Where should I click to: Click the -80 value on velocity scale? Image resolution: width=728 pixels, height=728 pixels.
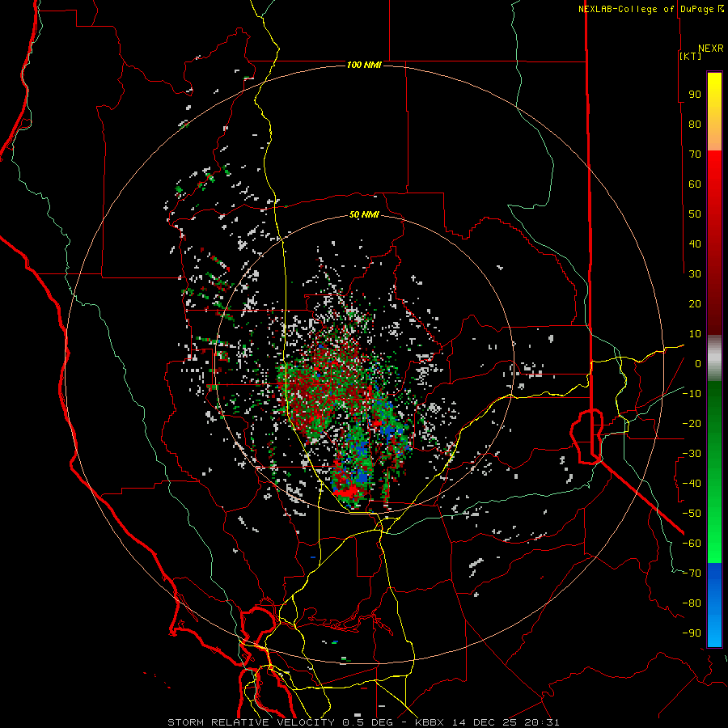[x=692, y=603]
